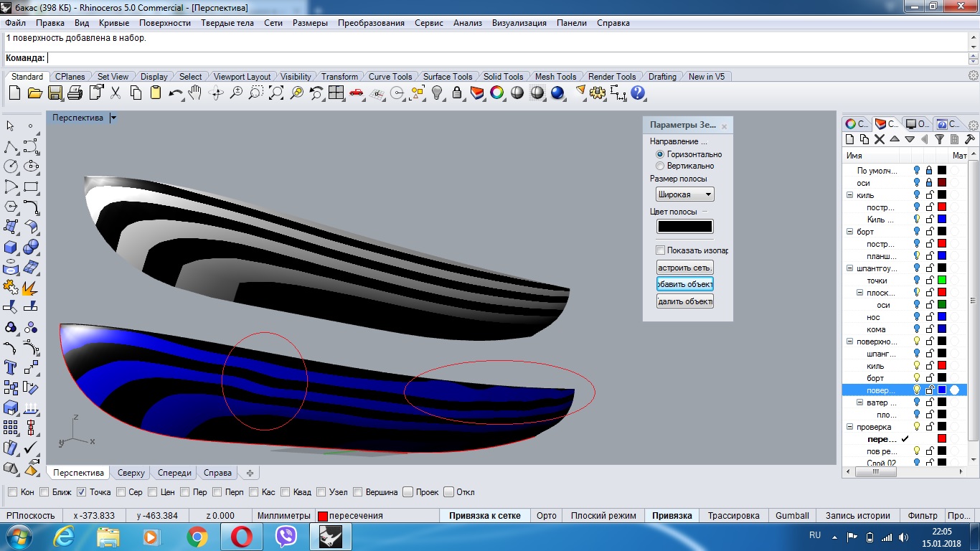Collapse the ватер sublayer group
The width and height of the screenshot is (980, 551).
pos(860,402)
